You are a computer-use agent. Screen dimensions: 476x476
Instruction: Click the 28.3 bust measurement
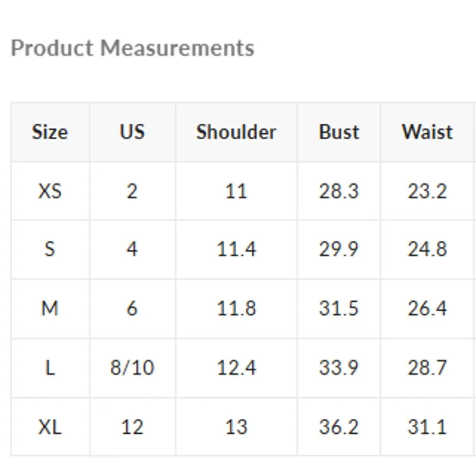339,191
